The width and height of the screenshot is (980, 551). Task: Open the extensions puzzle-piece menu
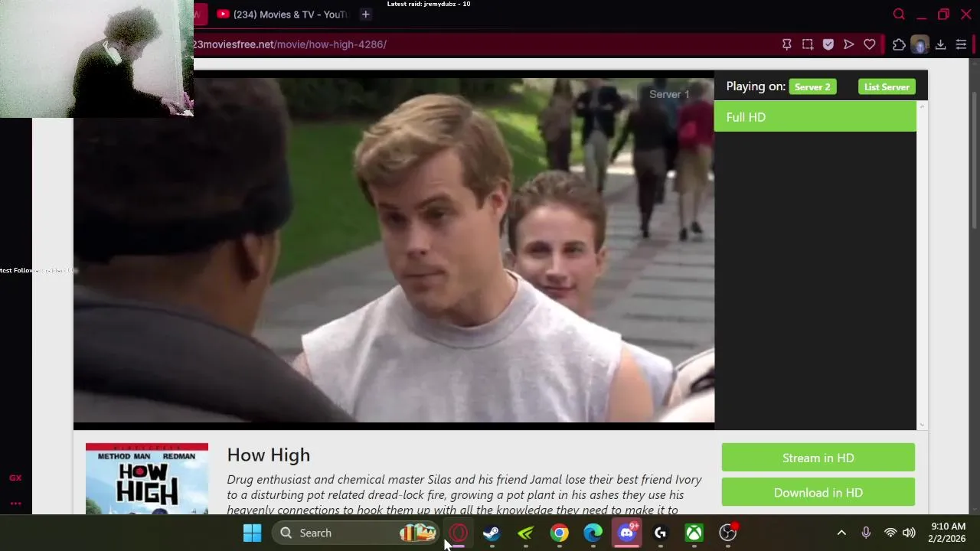pyautogui.click(x=899, y=44)
